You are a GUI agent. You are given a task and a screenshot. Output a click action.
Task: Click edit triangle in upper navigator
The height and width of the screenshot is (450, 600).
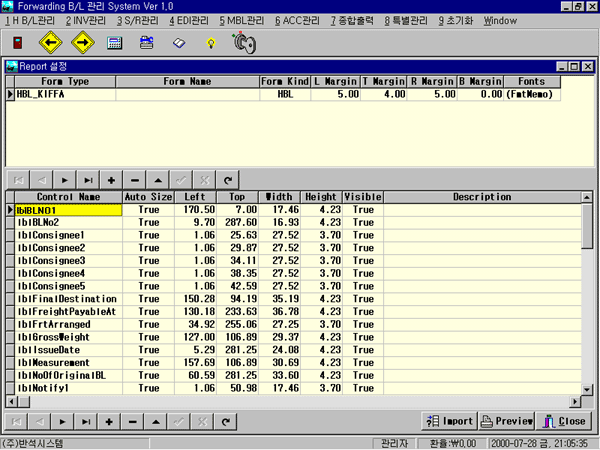coord(158,180)
